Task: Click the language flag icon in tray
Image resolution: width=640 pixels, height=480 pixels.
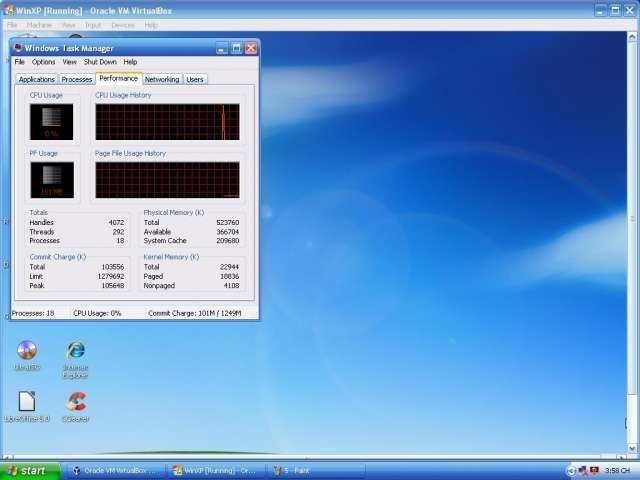Action: click(583, 470)
